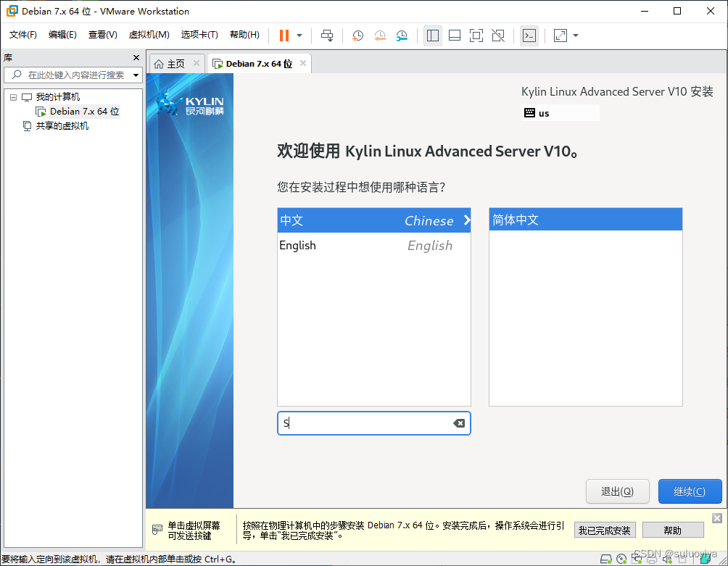Enter Unity mode for the guest
728x566 pixels.
(499, 35)
